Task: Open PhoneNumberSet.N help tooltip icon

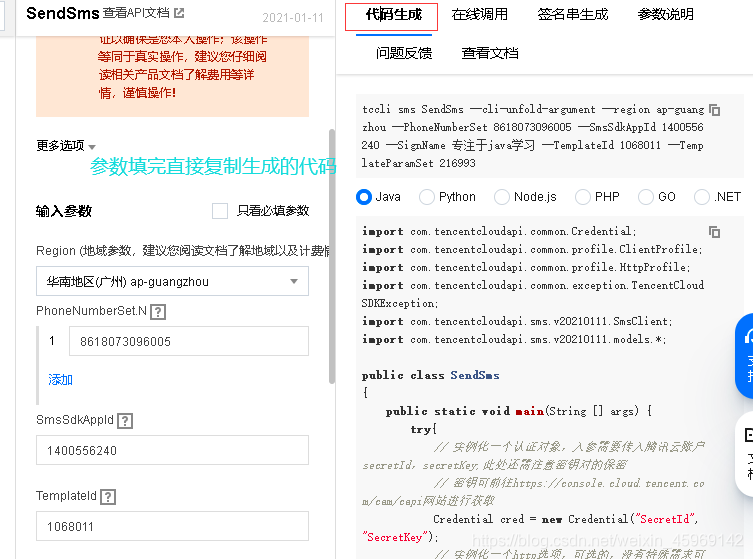Action: (158, 312)
